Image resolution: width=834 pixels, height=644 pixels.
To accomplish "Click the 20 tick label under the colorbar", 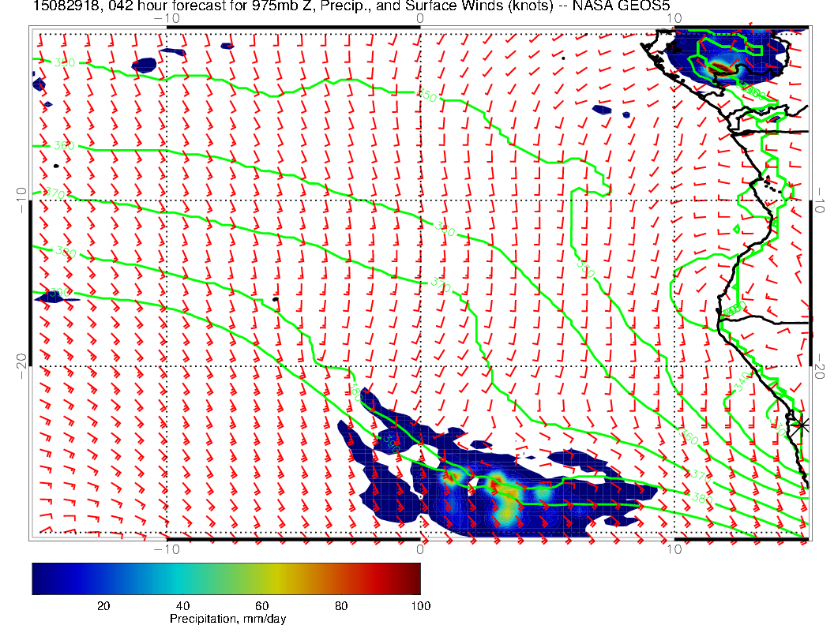I will (x=103, y=605).
